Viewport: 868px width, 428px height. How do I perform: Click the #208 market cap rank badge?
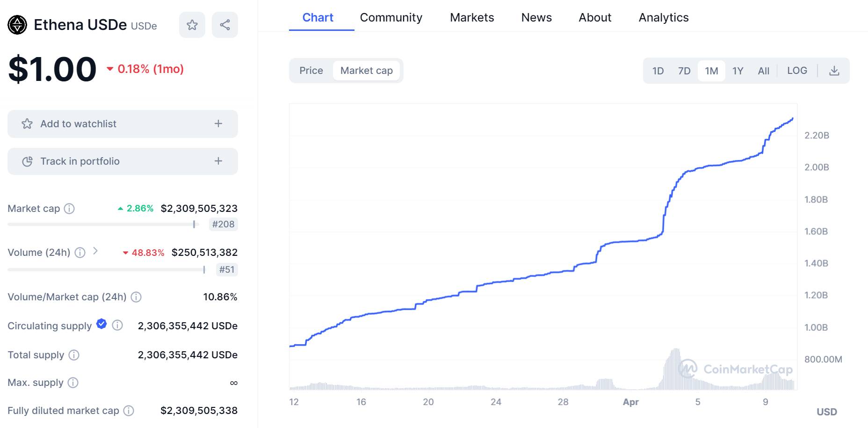point(223,225)
